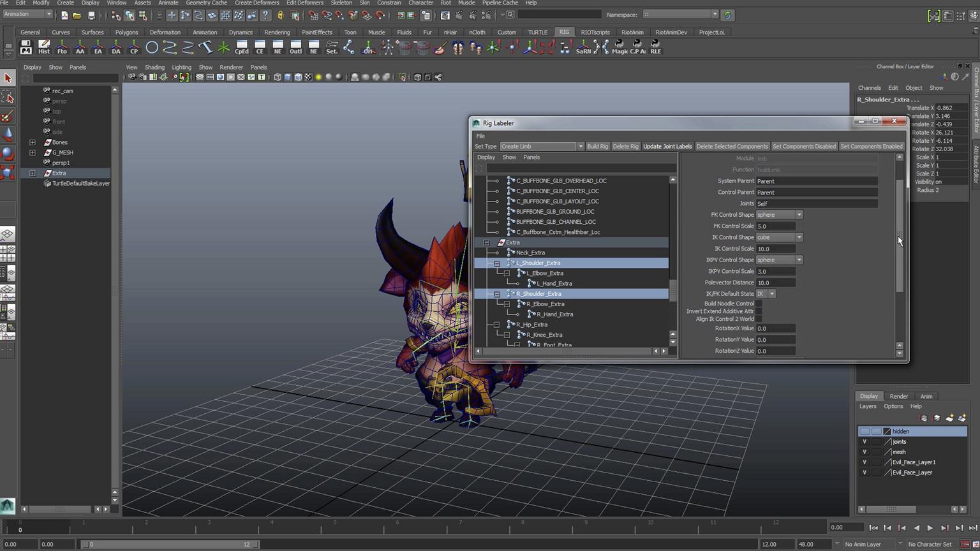Enable the Build Noodle Control checkbox
The height and width of the screenshot is (551, 980).
[759, 304]
